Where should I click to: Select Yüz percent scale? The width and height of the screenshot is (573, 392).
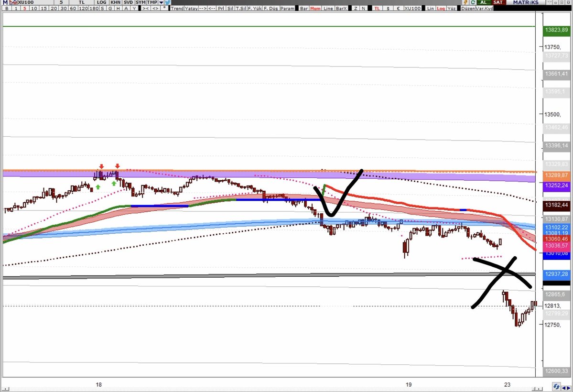[x=452, y=8]
